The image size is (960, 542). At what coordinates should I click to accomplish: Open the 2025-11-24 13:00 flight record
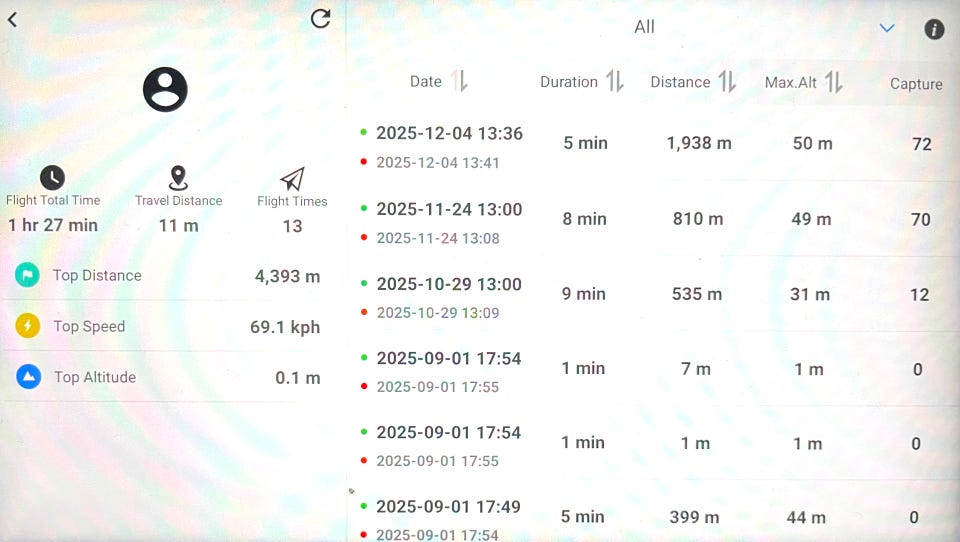(449, 210)
